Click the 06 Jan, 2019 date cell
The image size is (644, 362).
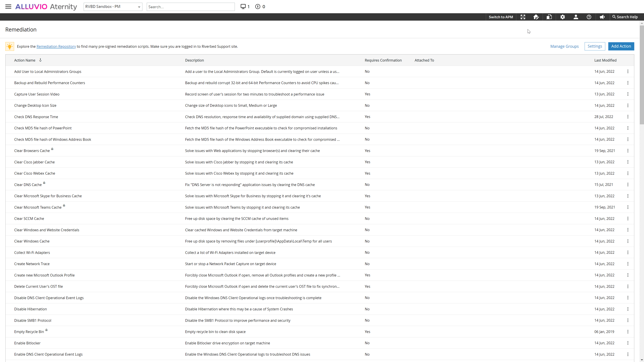[x=604, y=332]
